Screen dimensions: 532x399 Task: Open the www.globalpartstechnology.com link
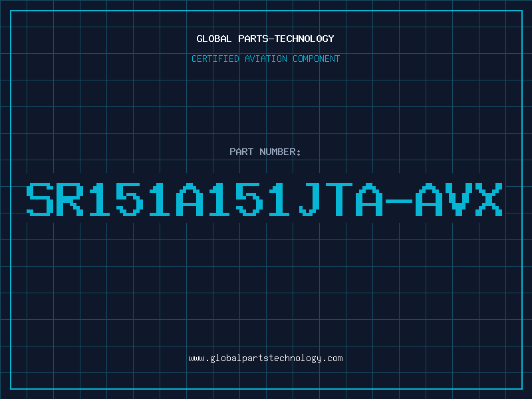coord(265,358)
